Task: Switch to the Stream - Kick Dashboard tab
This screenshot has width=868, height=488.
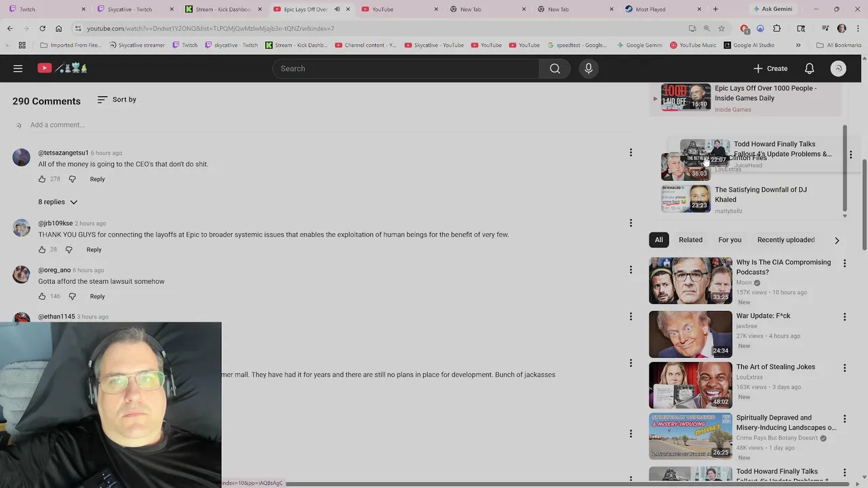Action: [222, 9]
